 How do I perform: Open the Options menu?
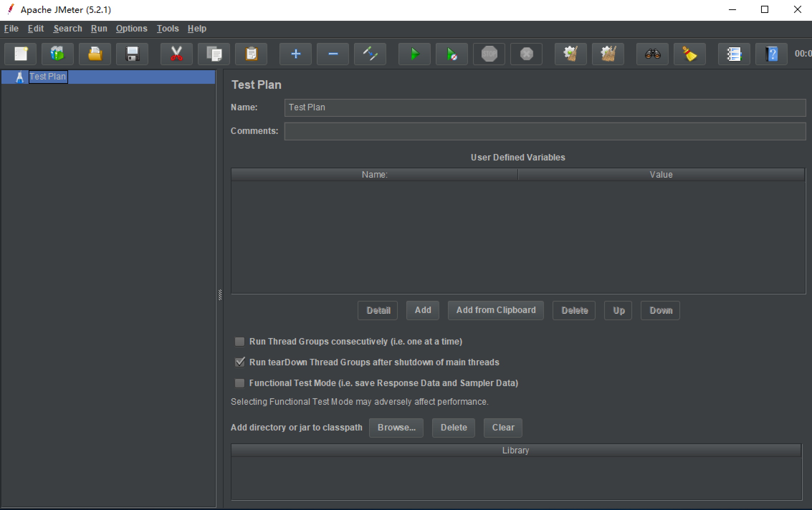132,29
